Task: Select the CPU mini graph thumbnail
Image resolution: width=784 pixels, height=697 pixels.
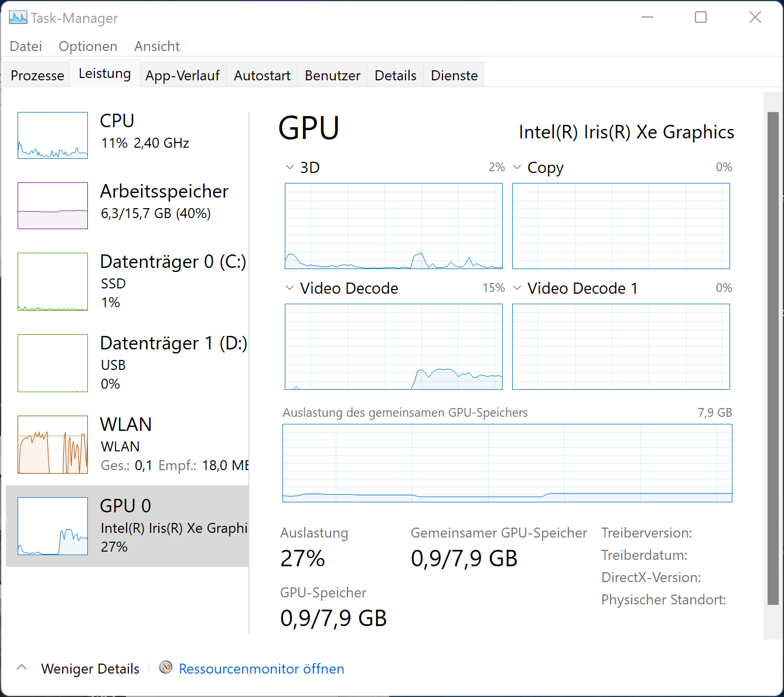Action: 53,135
